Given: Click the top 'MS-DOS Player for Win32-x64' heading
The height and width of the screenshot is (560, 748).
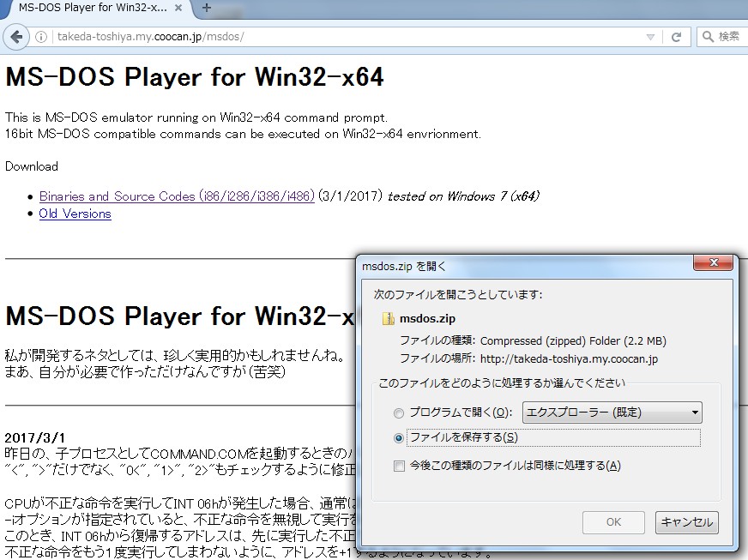Looking at the screenshot, I should [x=194, y=77].
